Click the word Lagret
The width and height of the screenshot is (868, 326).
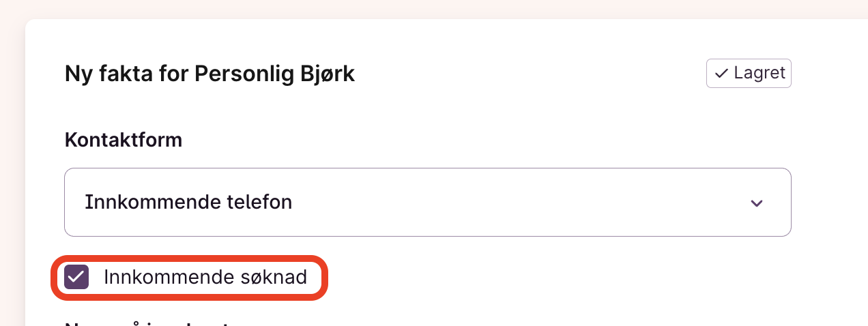tap(759, 74)
